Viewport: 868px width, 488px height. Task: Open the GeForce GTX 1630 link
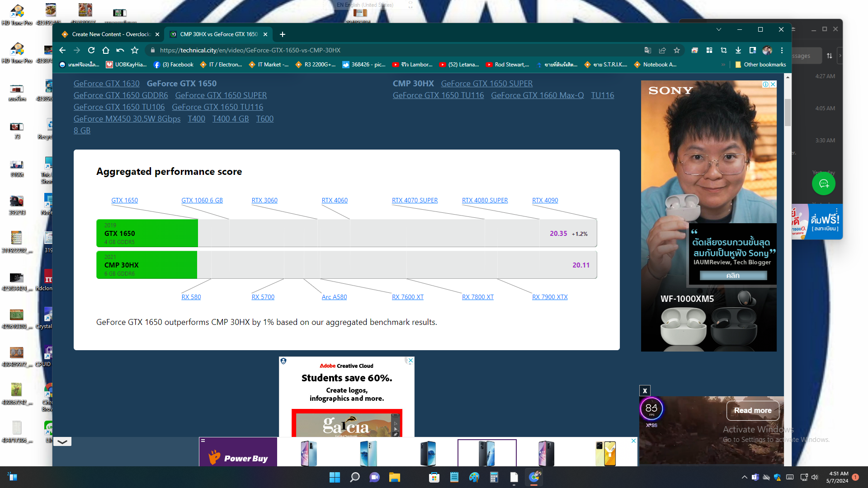point(107,84)
